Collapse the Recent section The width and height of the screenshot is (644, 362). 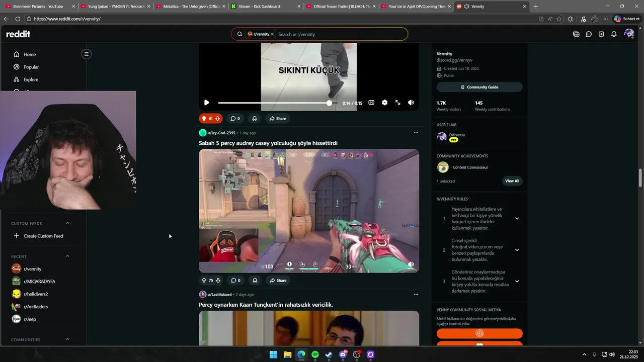coord(67,256)
